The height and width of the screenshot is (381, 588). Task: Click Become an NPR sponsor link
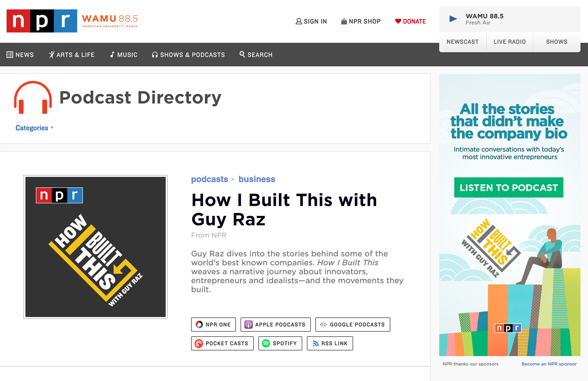coord(549,364)
